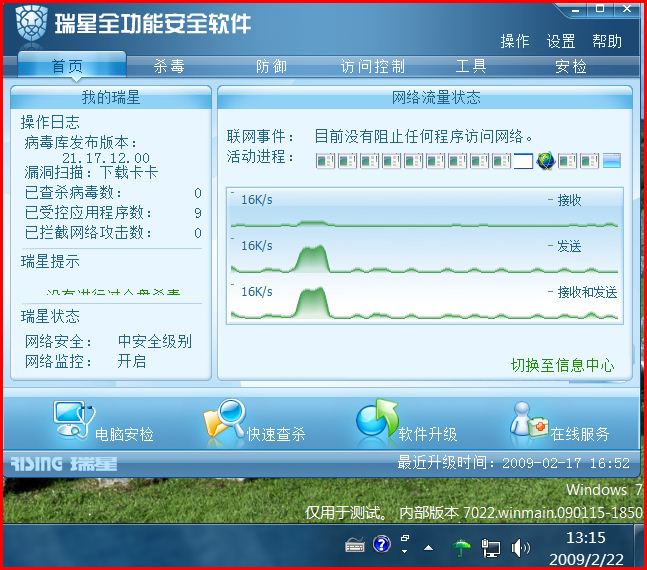
Task: Close the Rising window
Action: point(627,9)
